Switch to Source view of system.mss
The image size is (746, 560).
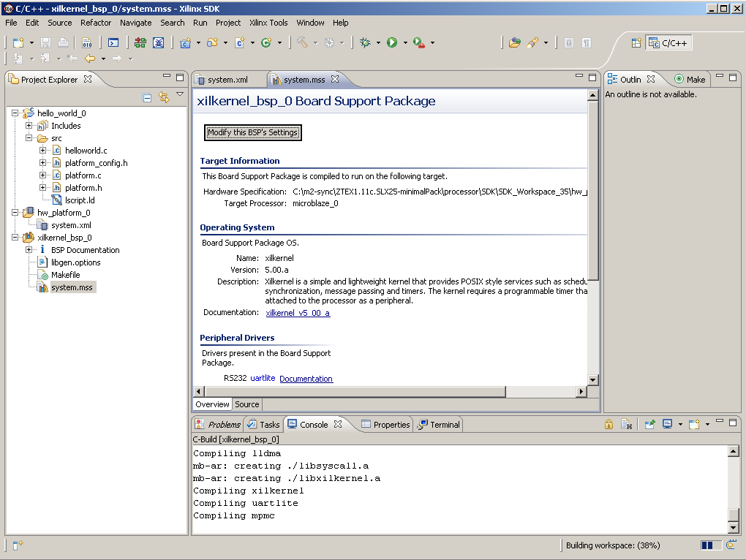tap(246, 404)
